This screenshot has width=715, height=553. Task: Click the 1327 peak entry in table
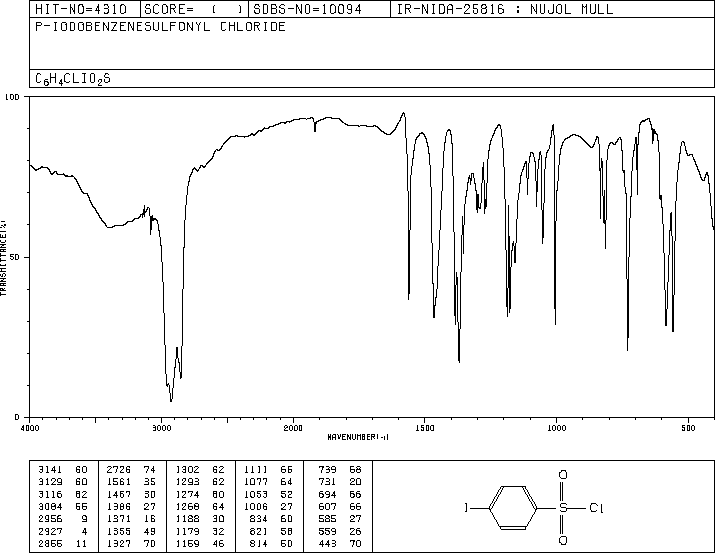pos(131,543)
